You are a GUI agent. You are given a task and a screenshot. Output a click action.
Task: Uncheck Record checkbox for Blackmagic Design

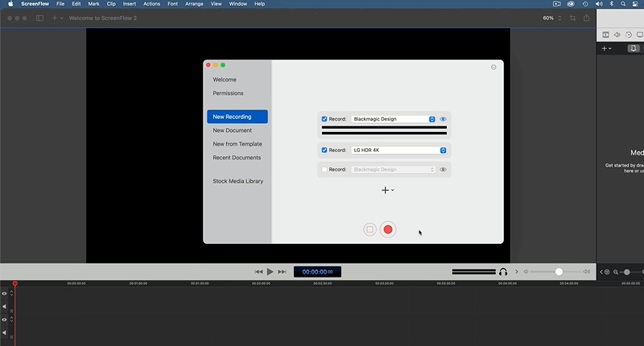point(324,119)
